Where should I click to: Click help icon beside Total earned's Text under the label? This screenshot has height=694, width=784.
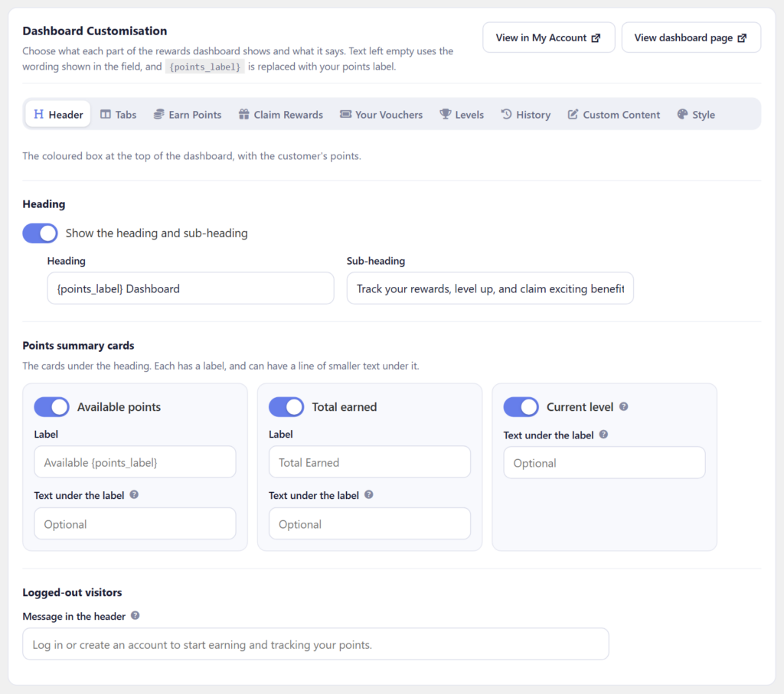(x=368, y=494)
